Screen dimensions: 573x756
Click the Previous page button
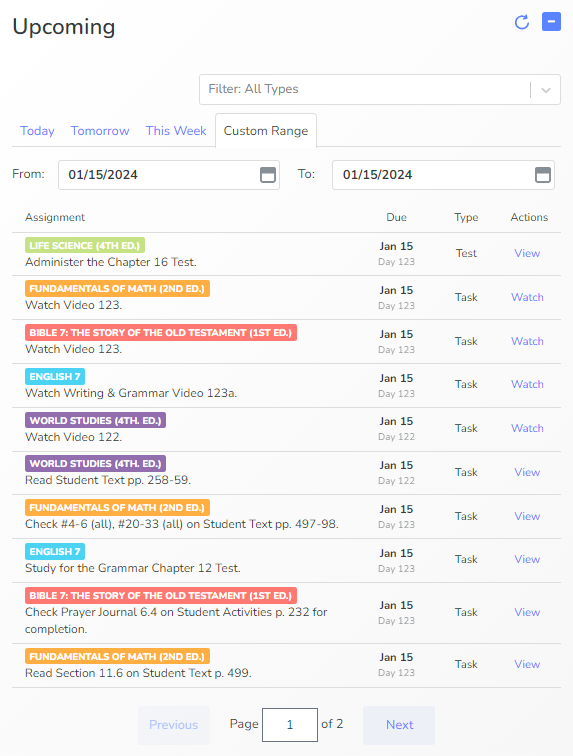[x=174, y=725]
